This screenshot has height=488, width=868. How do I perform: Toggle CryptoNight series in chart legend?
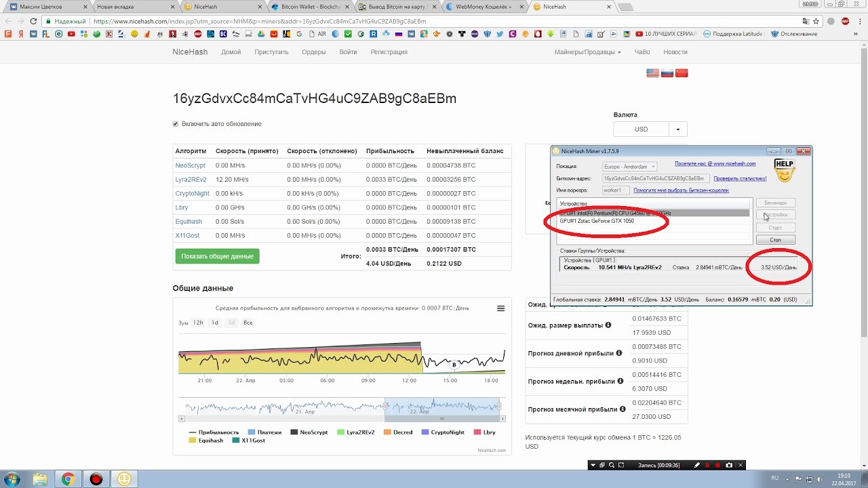pos(443,432)
